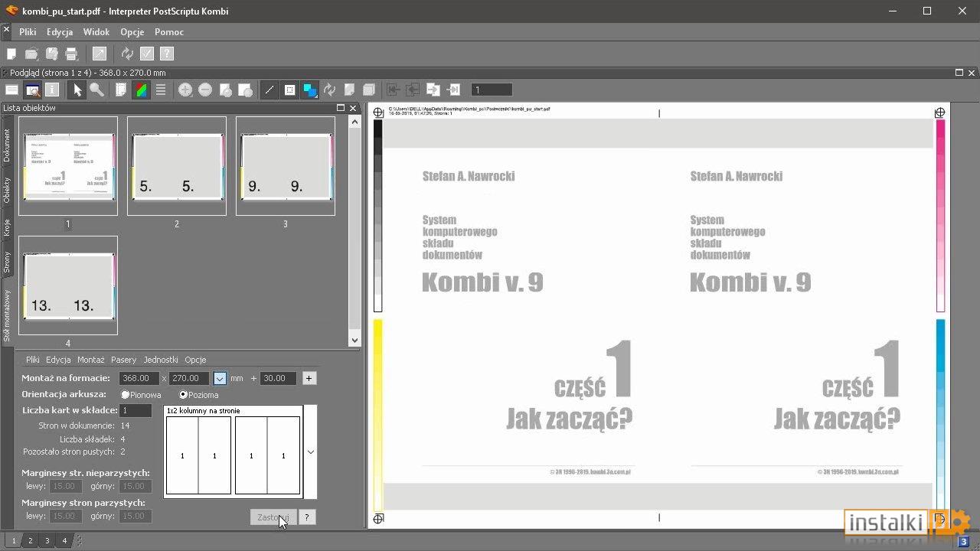This screenshot has height=551, width=980.
Task: Go to last page arrow icon
Action: point(453,90)
